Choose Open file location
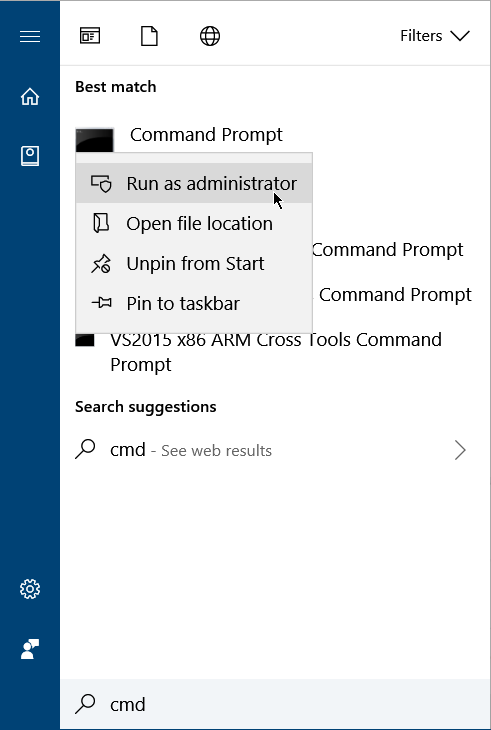491x730 pixels. [194, 223]
